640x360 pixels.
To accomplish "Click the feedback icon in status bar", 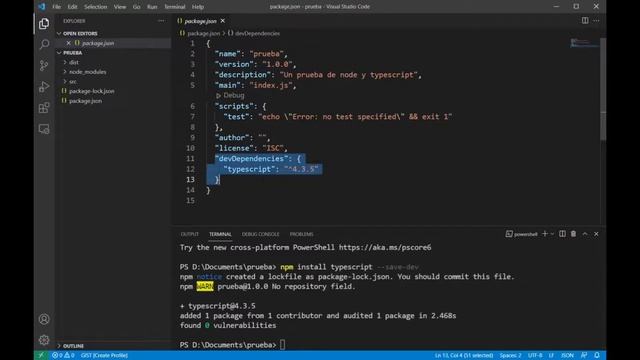I will click(584, 355).
